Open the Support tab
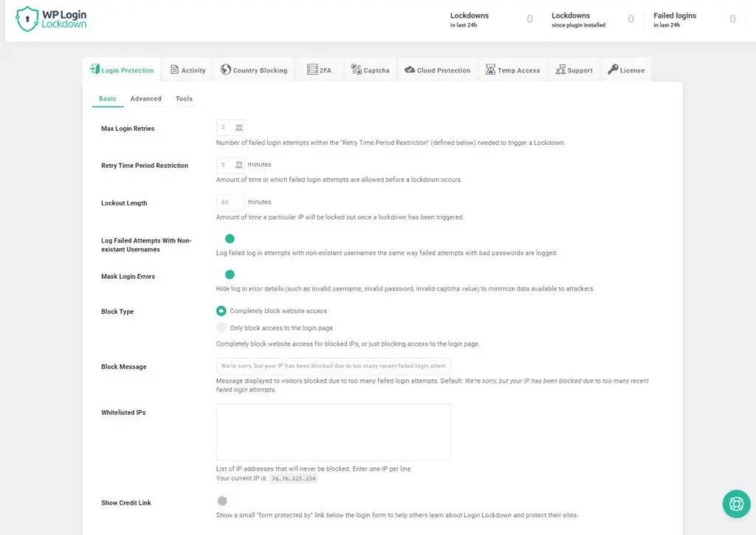756x535 pixels. point(574,70)
